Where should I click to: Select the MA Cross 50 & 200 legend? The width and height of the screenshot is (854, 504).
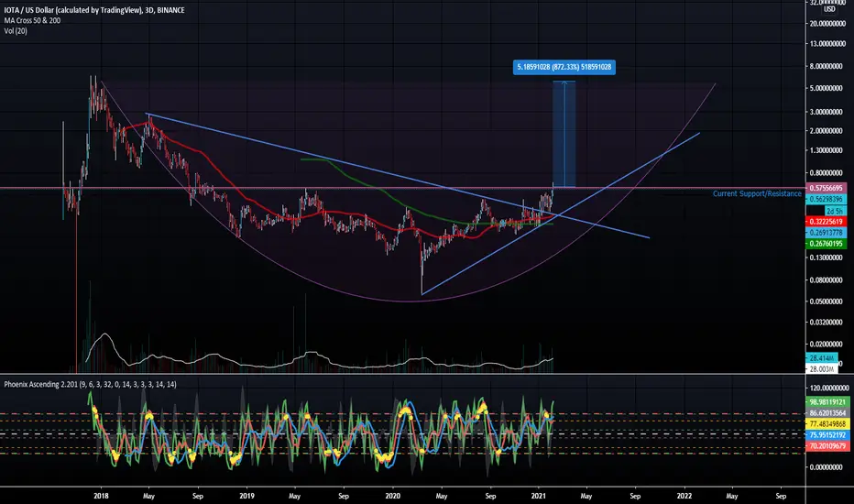(32, 20)
